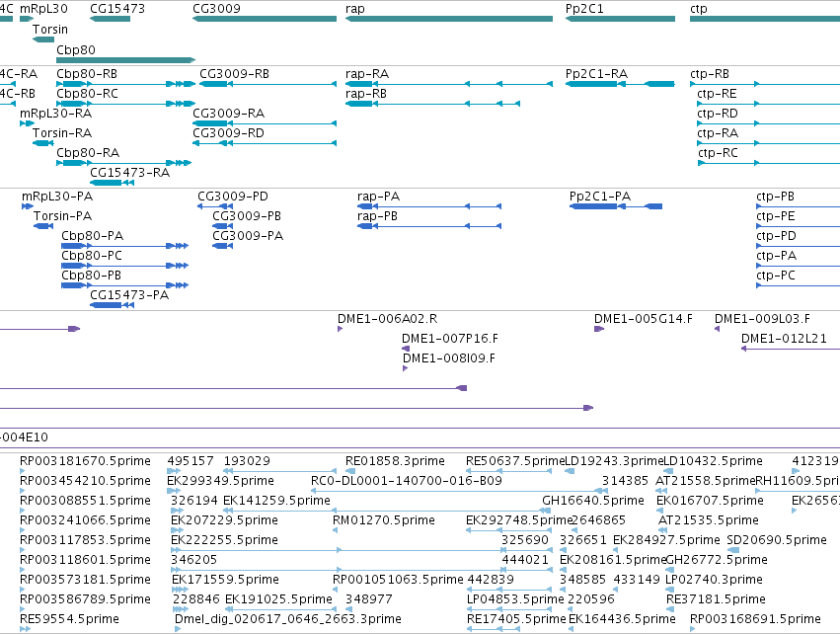Image resolution: width=840 pixels, height=634 pixels.
Task: Select protein mRpL30-PA label
Action: pyautogui.click(x=57, y=197)
